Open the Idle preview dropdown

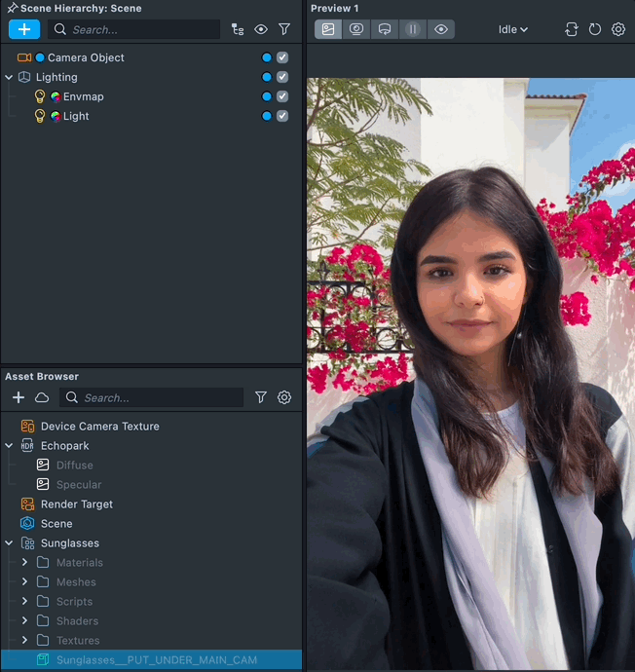click(513, 29)
